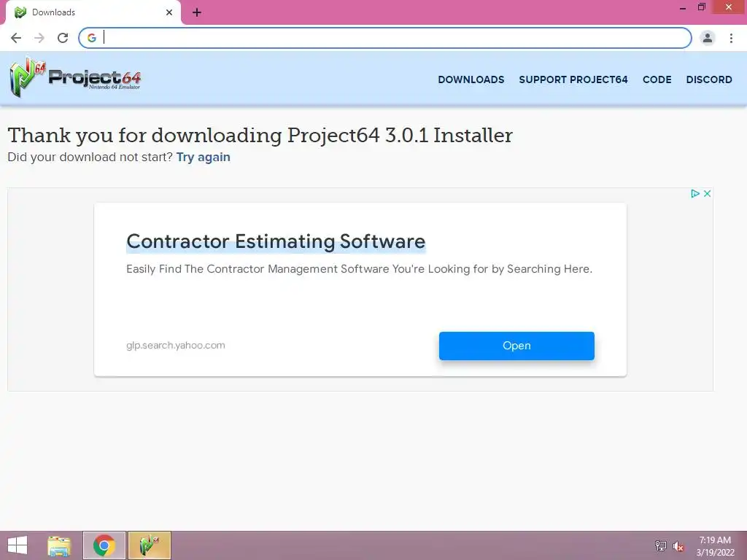Open a new tab with plus button
Image resolution: width=747 pixels, height=560 pixels.
(197, 13)
